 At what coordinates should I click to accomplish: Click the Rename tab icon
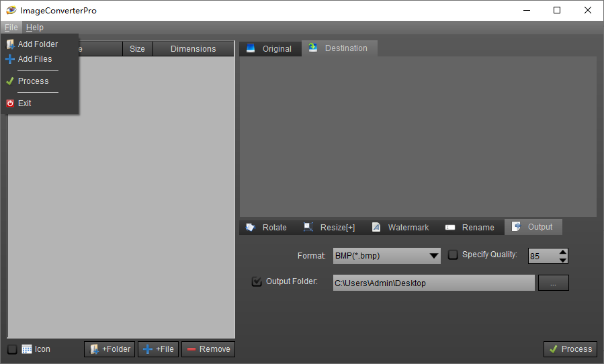pyautogui.click(x=450, y=227)
